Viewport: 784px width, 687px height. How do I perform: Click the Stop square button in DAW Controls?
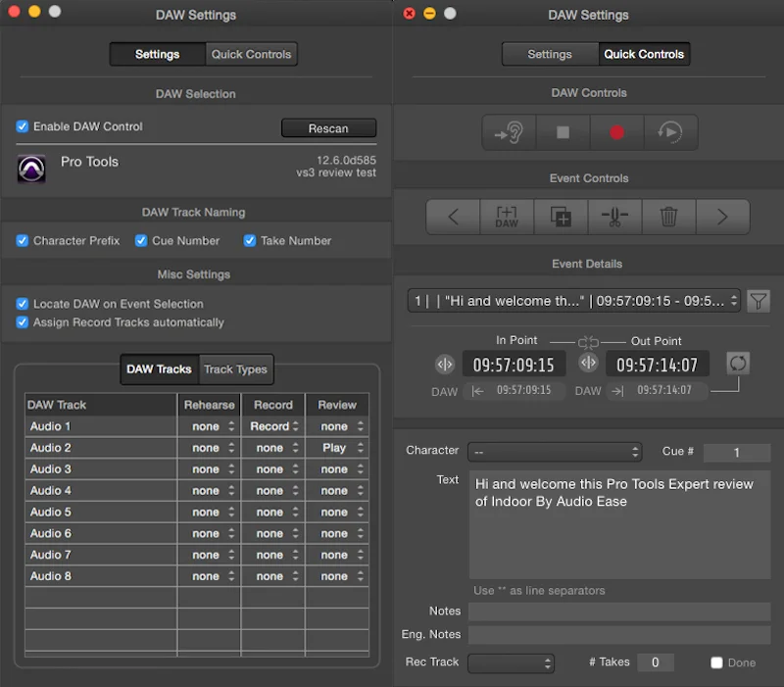(x=563, y=132)
